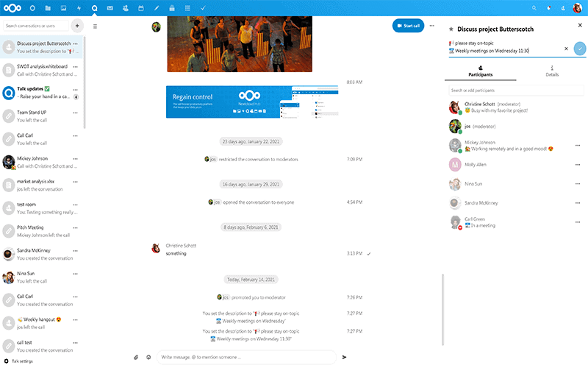Open notifications bell in top bar
Screen dimensions: 588x368
(x=549, y=8)
